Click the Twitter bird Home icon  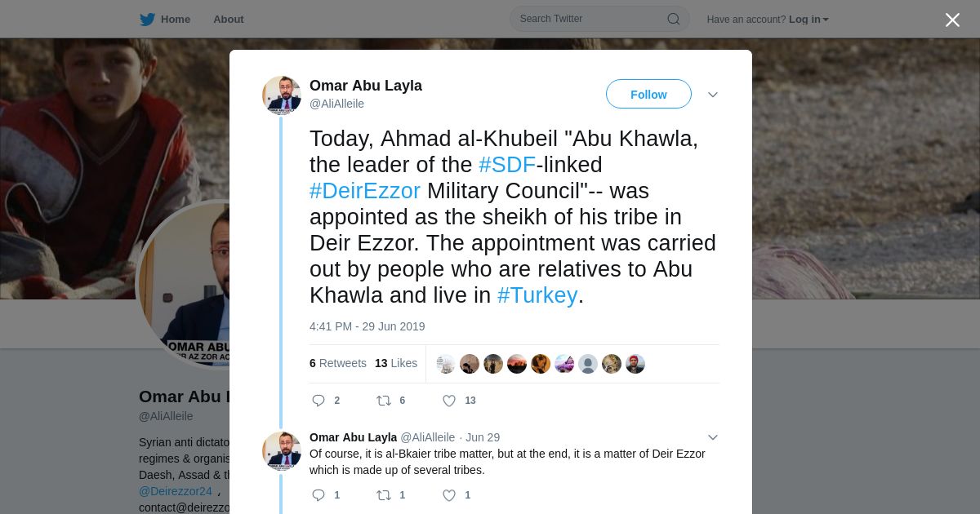point(148,20)
